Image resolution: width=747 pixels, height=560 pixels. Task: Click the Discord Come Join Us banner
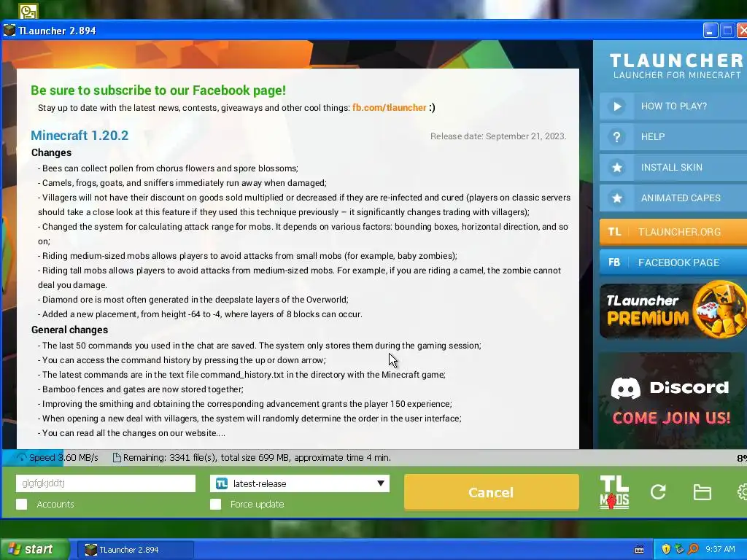(672, 400)
